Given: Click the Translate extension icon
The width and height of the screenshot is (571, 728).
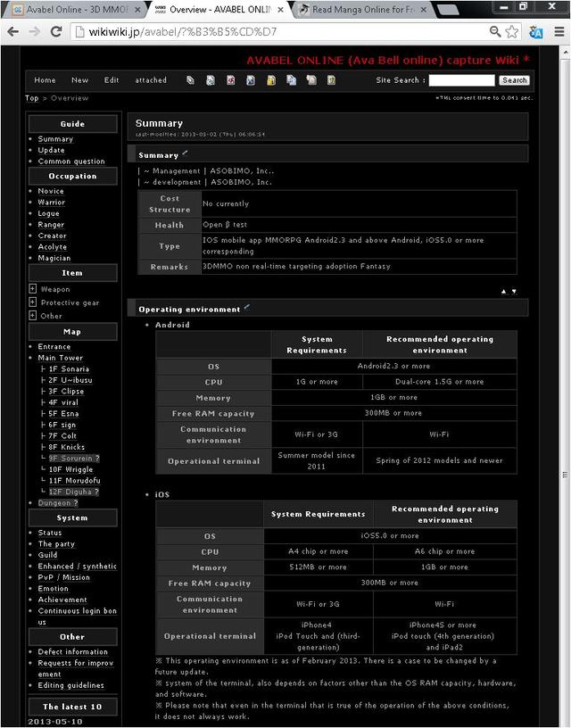Looking at the screenshot, I should [x=535, y=32].
